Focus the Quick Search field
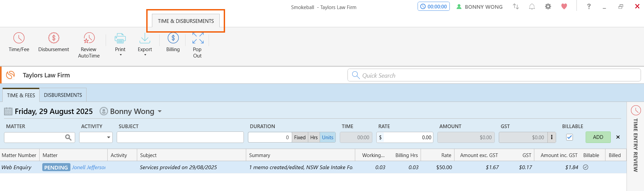644x191 pixels. pyautogui.click(x=494, y=75)
